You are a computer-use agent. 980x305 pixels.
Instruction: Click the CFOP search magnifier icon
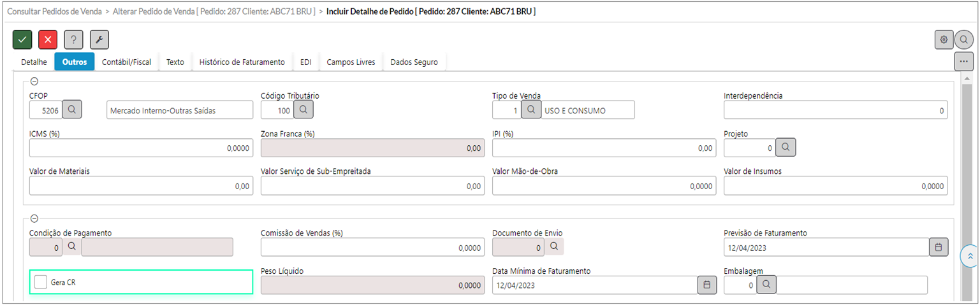point(72,110)
